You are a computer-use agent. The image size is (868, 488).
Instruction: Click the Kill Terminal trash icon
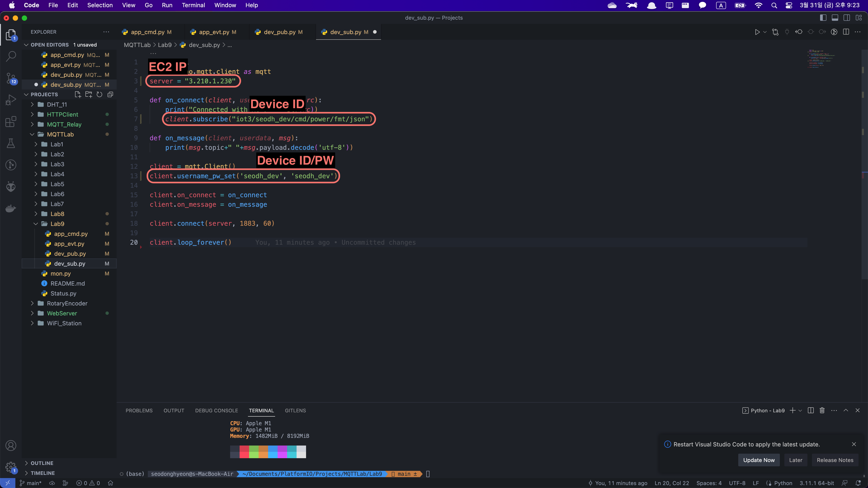(x=822, y=410)
